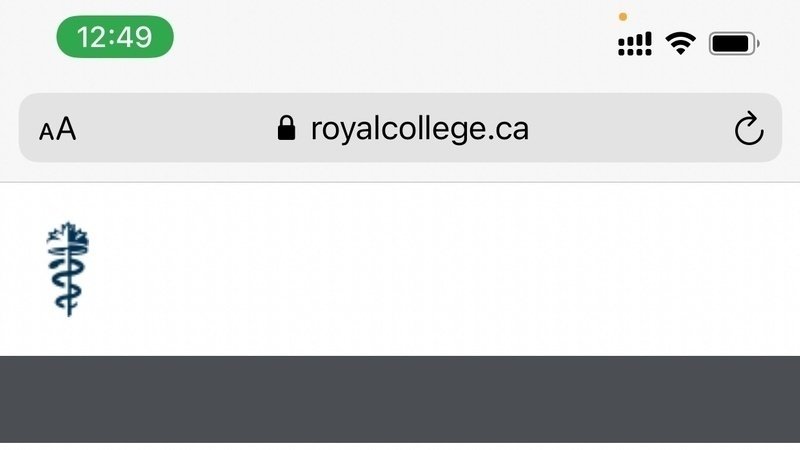Screen dimensions: 800x450
Task: Select the royalcollege.ca URL text
Action: point(419,129)
